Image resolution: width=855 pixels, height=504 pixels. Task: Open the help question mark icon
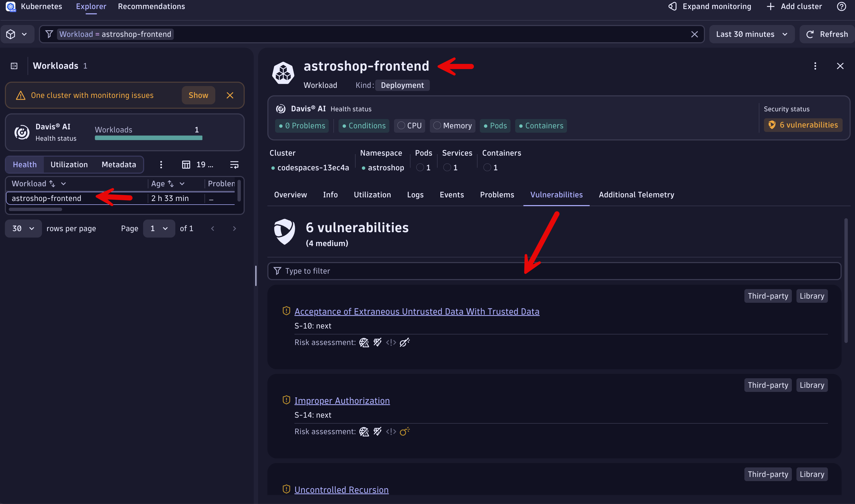tap(841, 6)
